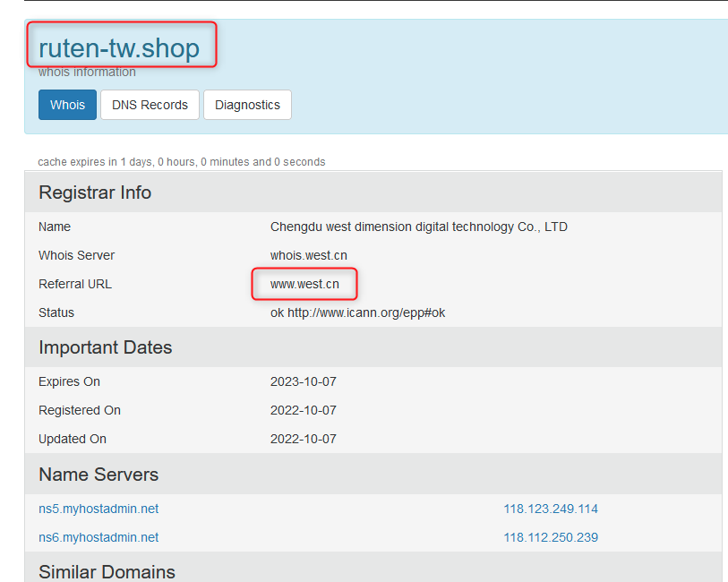Click the Status field label
Viewport: 728px width, 582px height.
pyautogui.click(x=56, y=312)
